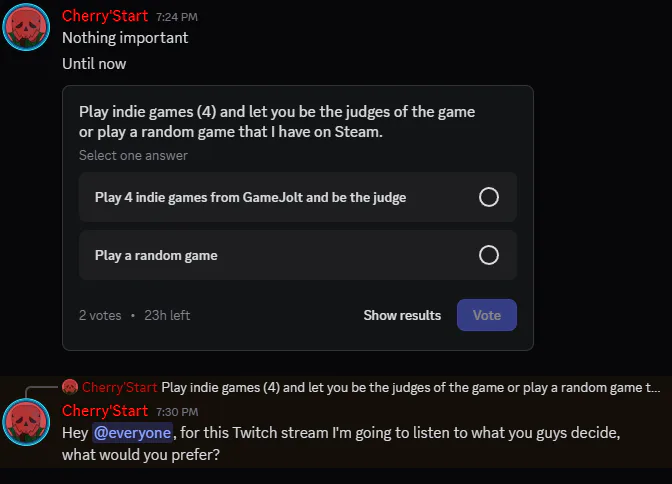Click the 2 votes count

[x=100, y=316]
